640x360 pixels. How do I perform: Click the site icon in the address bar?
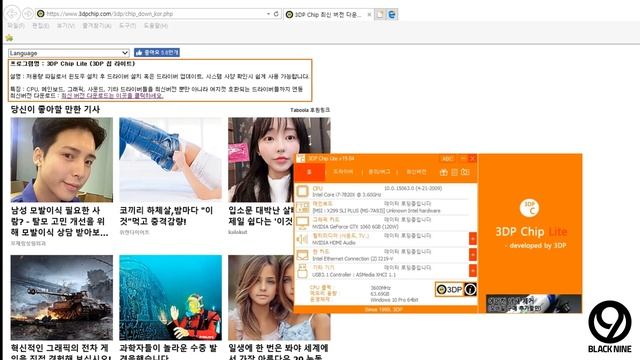tap(40, 14)
